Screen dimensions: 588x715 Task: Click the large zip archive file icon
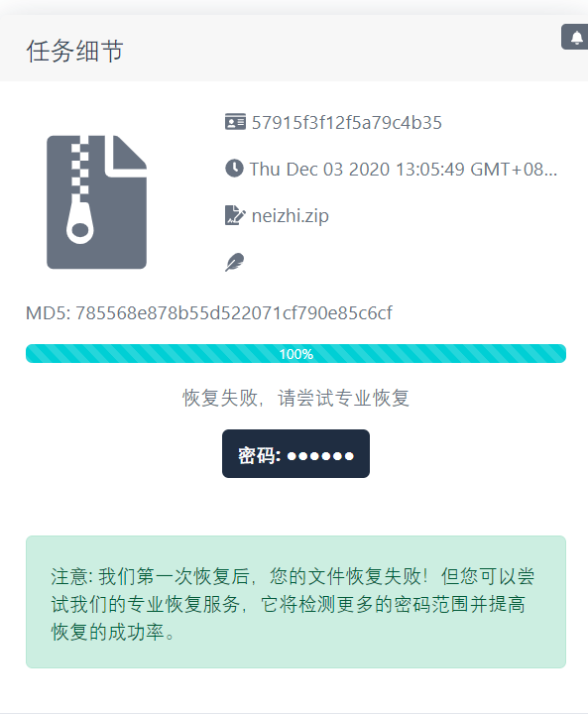point(96,202)
